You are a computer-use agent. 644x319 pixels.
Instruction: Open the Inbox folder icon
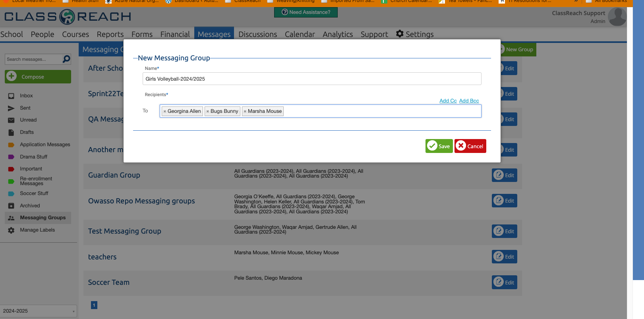click(x=11, y=96)
